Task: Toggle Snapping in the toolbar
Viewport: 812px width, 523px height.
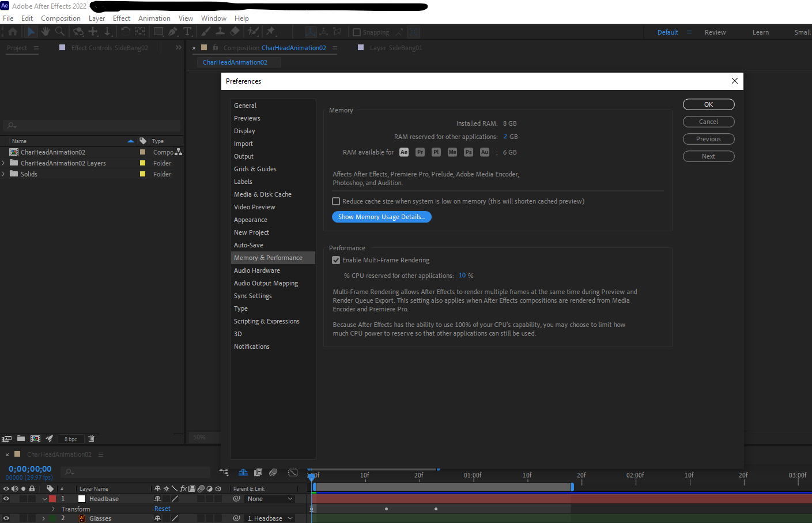Action: coord(355,32)
